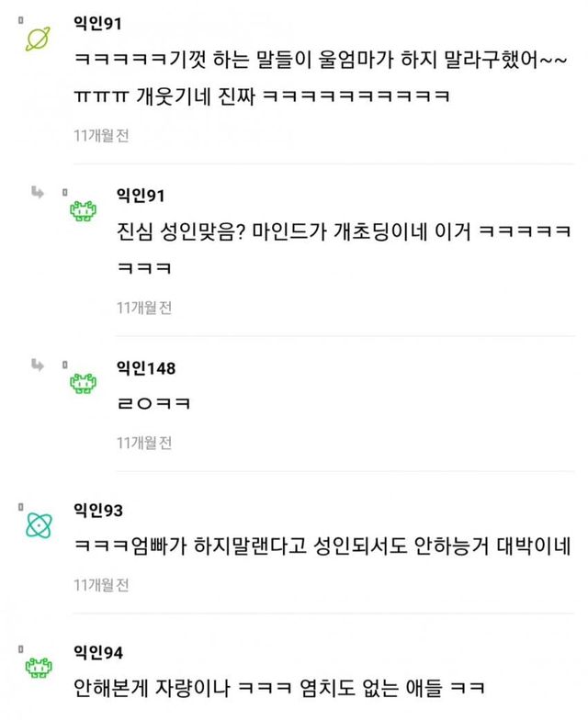The image size is (588, 720).
Task: Select the 익인91 username on the reply comment
Action: pyautogui.click(x=140, y=194)
